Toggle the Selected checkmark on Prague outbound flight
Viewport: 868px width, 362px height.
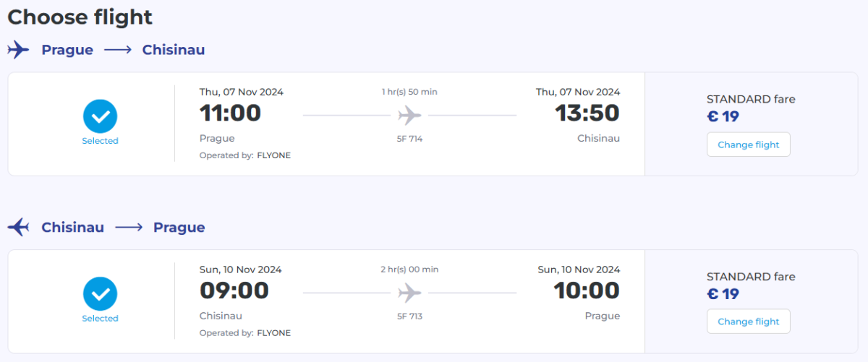click(x=100, y=116)
